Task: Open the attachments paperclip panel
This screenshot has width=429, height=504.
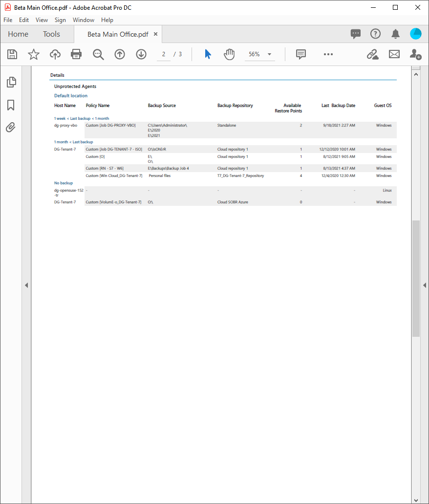Action: (11, 127)
